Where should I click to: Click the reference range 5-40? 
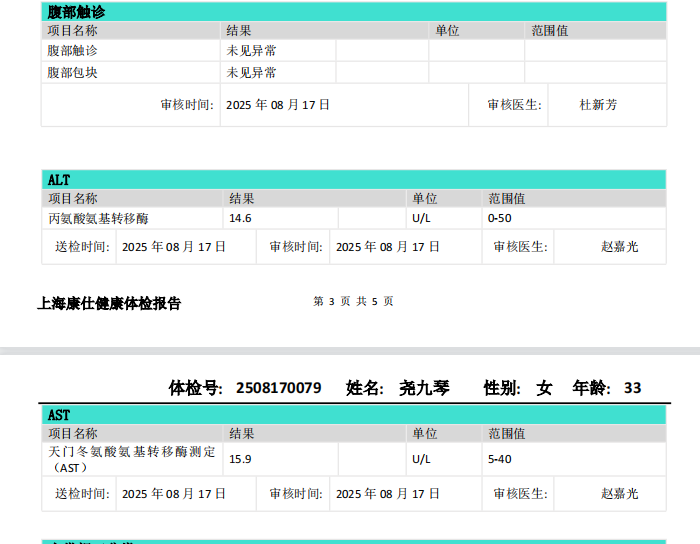500,460
